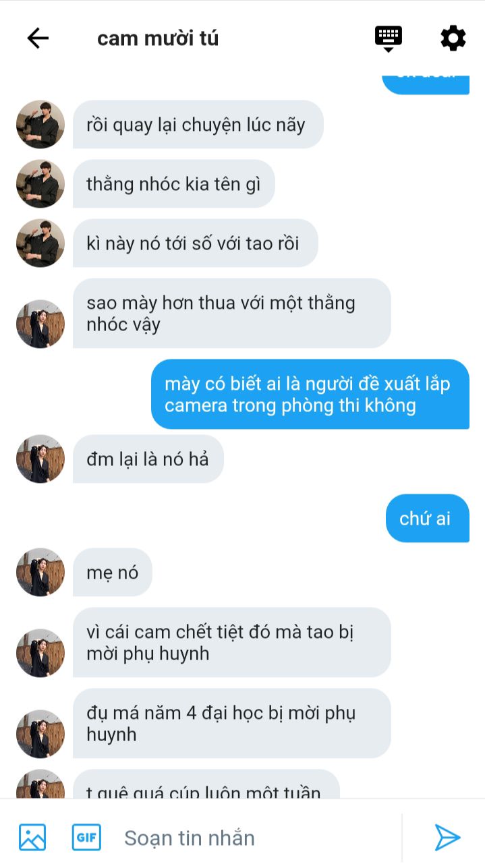Image resolution: width=485 pixels, height=868 pixels.
Task: Open the settings gear icon
Action: tap(453, 38)
